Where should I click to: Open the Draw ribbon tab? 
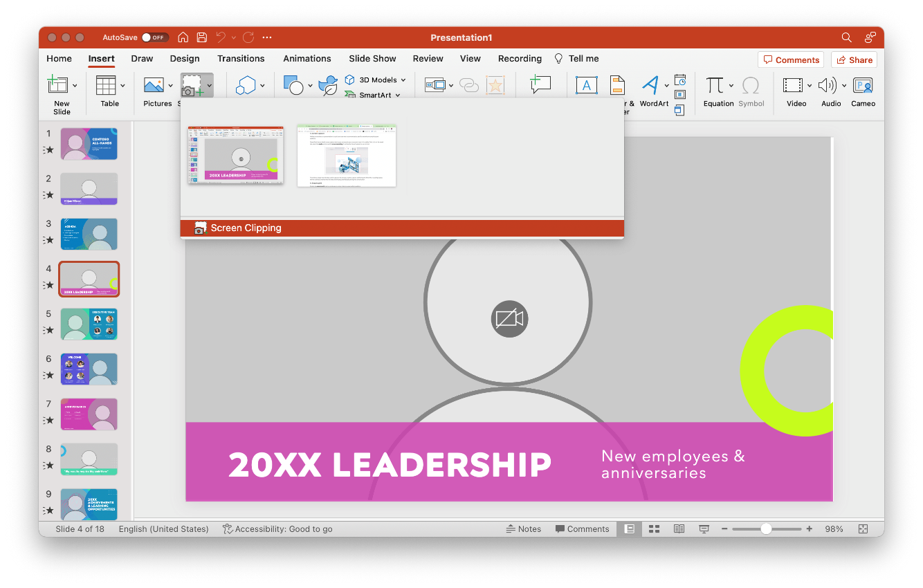(x=142, y=59)
